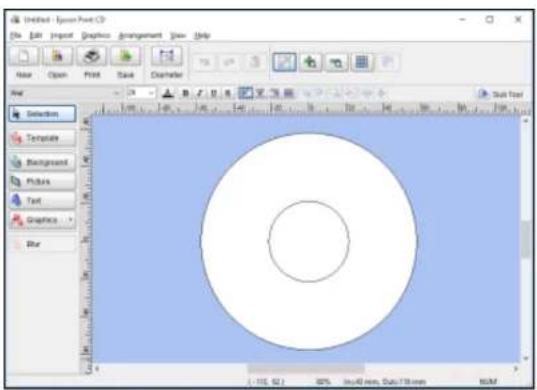Click the scroll left arrow below canvas

97,369
